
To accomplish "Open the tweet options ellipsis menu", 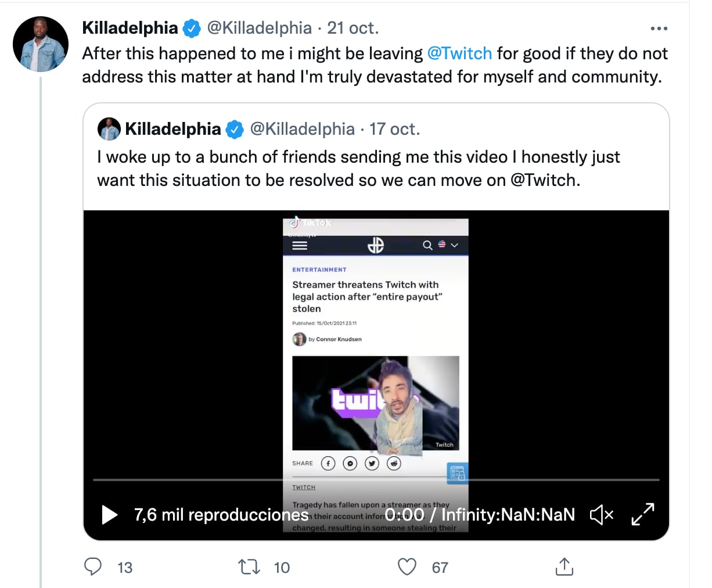I will [x=659, y=28].
